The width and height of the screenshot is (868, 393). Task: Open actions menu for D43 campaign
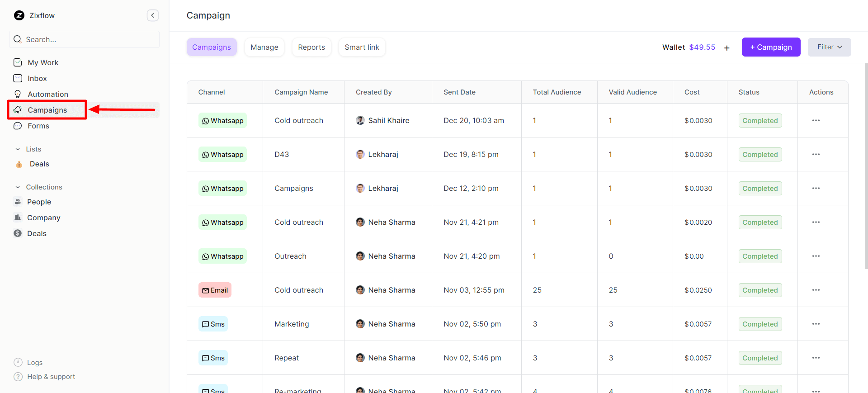(816, 154)
